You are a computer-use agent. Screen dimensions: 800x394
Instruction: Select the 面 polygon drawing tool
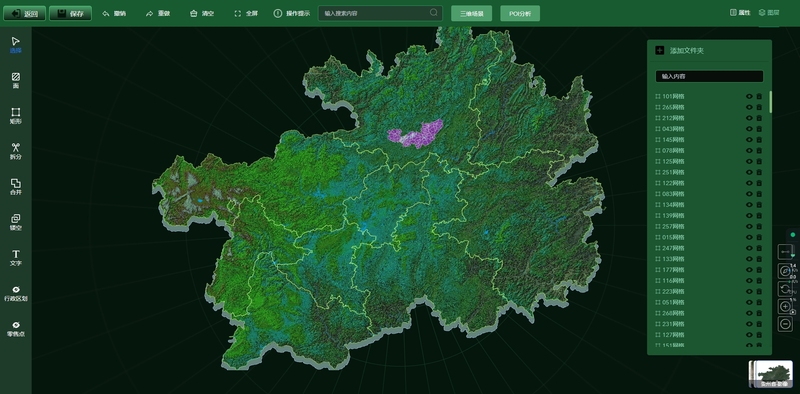point(15,80)
